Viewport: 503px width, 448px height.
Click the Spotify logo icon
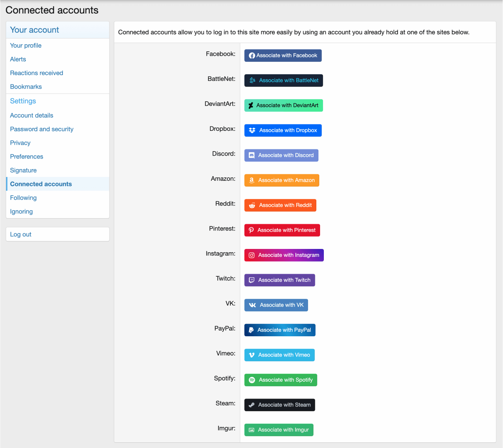click(252, 380)
